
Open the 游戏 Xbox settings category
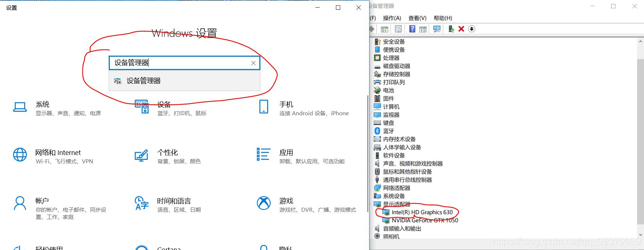click(x=306, y=204)
